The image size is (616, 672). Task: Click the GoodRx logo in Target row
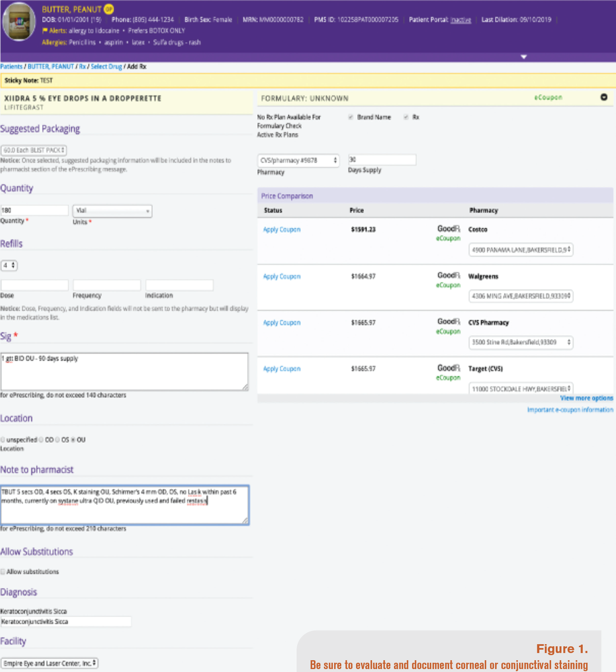pos(449,368)
